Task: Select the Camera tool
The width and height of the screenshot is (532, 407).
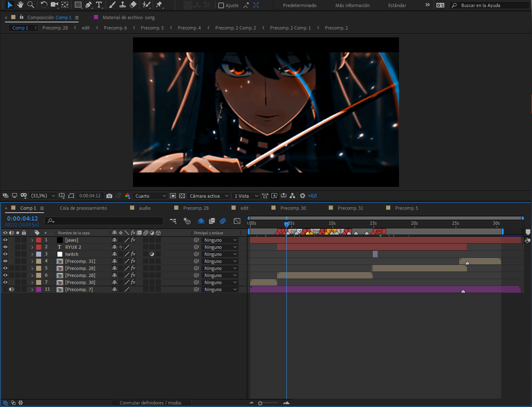Action: point(54,5)
